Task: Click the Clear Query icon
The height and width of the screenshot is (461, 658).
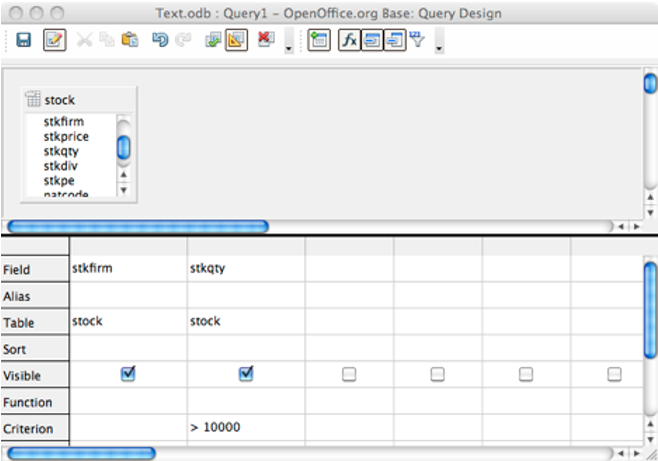Action: click(x=266, y=41)
